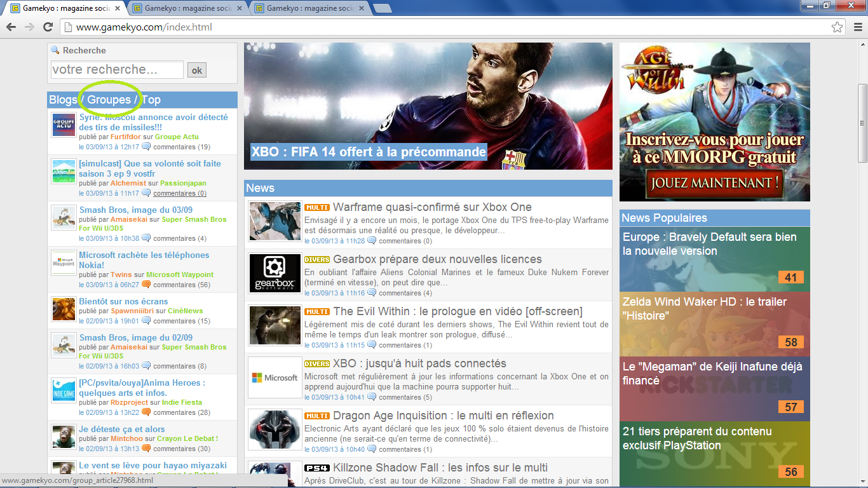Click comment bubble icon for Syrie post
The image size is (868, 488).
click(x=146, y=147)
